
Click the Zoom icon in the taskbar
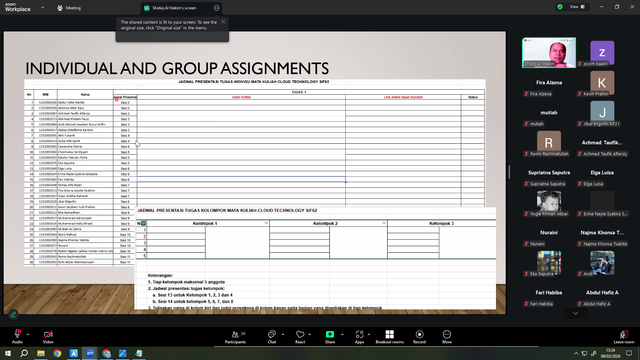point(90,353)
